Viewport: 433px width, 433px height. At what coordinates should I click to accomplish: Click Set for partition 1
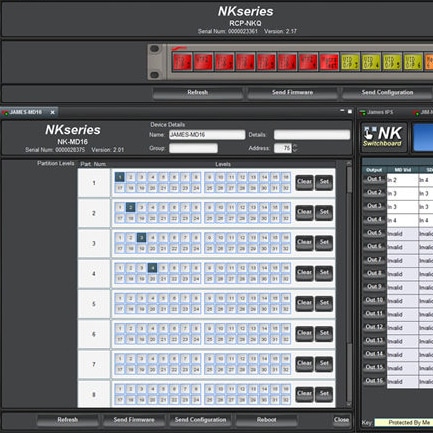[324, 183]
